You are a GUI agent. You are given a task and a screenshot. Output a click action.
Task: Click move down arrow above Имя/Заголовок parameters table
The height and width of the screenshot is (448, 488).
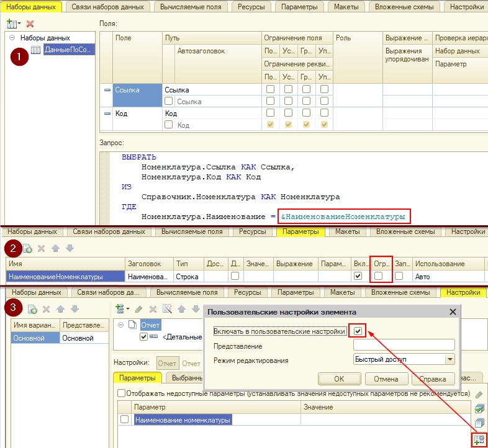[70, 248]
